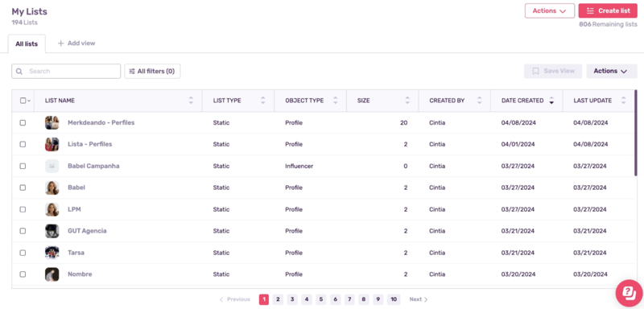Open the Tarsa list name
The height and width of the screenshot is (309, 644).
click(76, 253)
